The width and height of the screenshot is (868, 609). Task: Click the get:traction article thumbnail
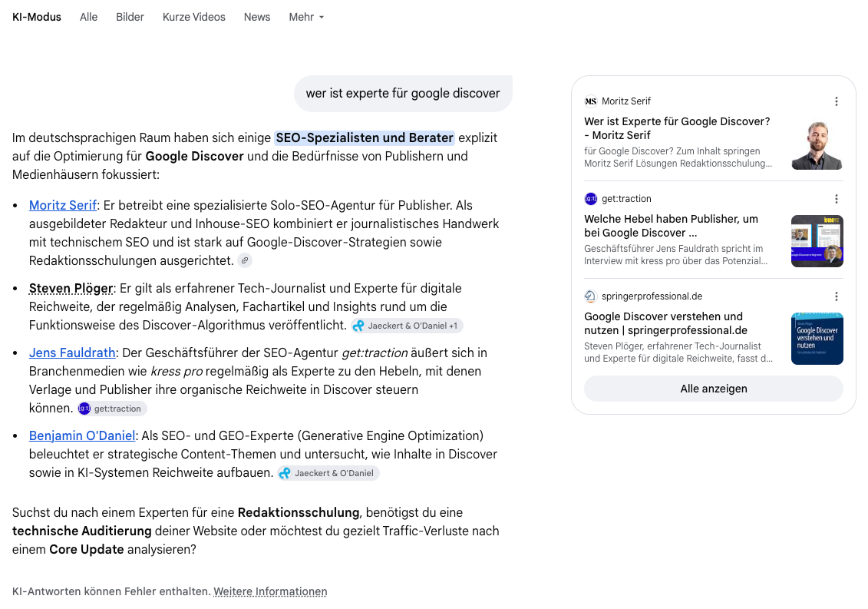[817, 242]
